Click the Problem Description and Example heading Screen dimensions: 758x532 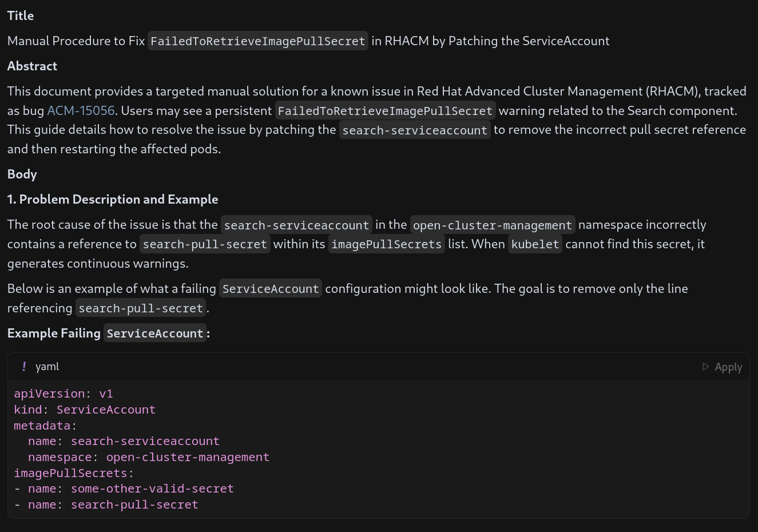[x=113, y=199]
